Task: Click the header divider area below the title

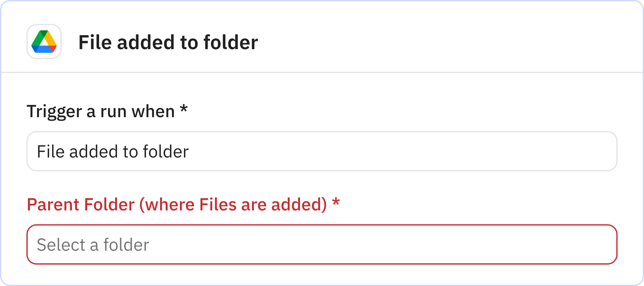Action: point(322,73)
